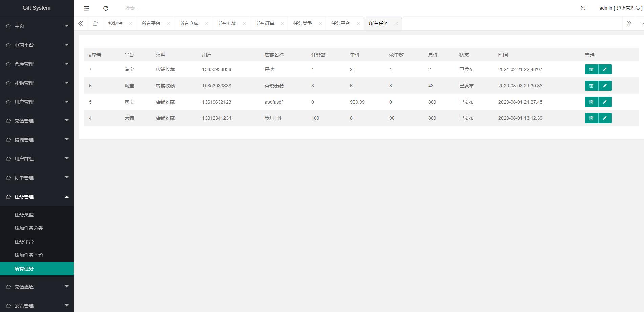Expand the 礼物管理 sidebar menu
This screenshot has width=644, height=312.
click(x=37, y=83)
